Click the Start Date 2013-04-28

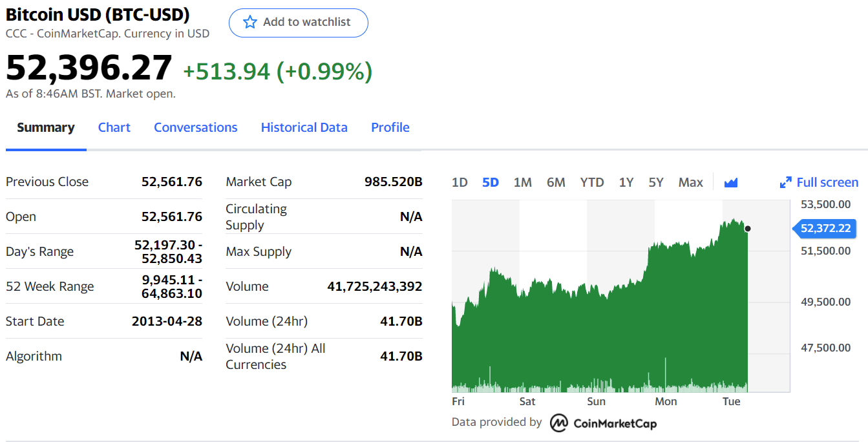[167, 321]
